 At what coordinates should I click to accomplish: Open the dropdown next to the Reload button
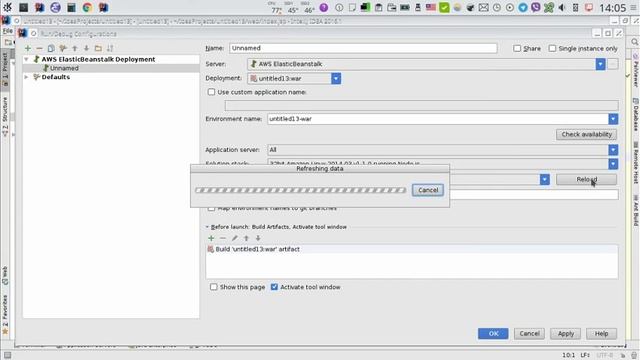(544, 179)
